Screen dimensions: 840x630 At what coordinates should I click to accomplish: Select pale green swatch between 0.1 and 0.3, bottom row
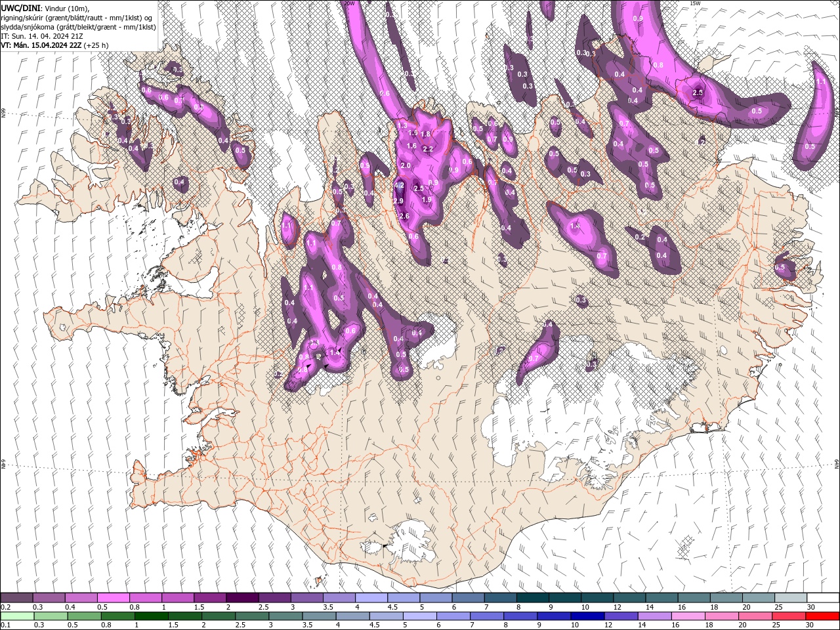[17, 616]
